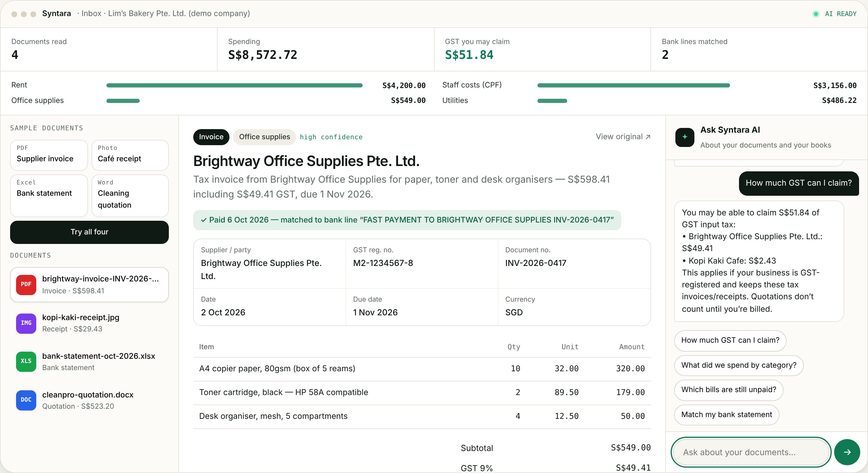Click the Spending S$8,572.72 value
Viewport: 868px width, 473px height.
click(x=262, y=55)
